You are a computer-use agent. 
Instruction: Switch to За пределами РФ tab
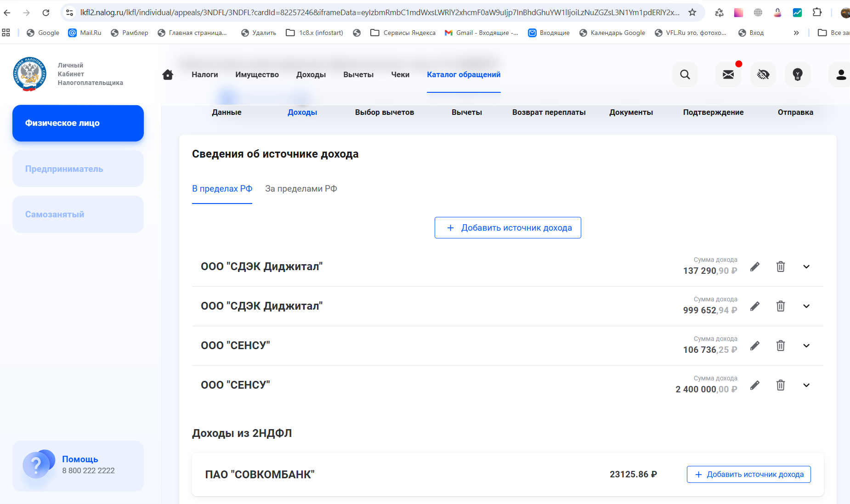coord(301,189)
